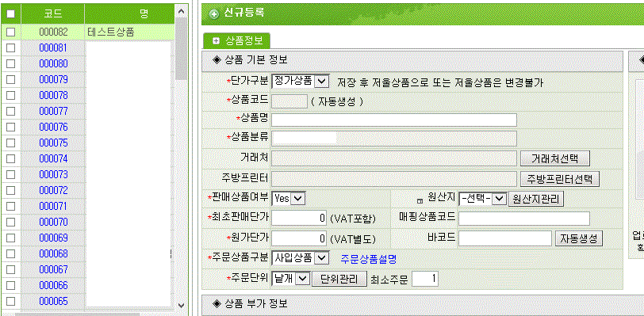Viewport: 644px width, 316px height.
Task: Click product code 000082 cell
Action: coord(53,32)
